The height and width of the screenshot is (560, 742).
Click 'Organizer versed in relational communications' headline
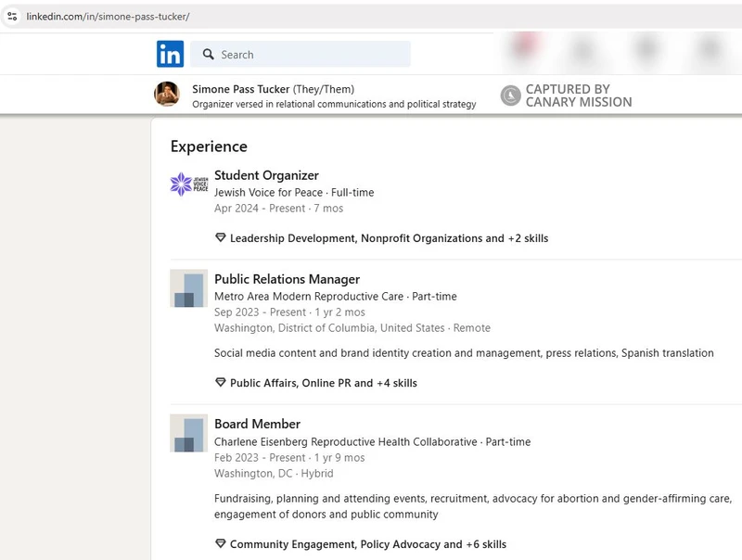(334, 104)
